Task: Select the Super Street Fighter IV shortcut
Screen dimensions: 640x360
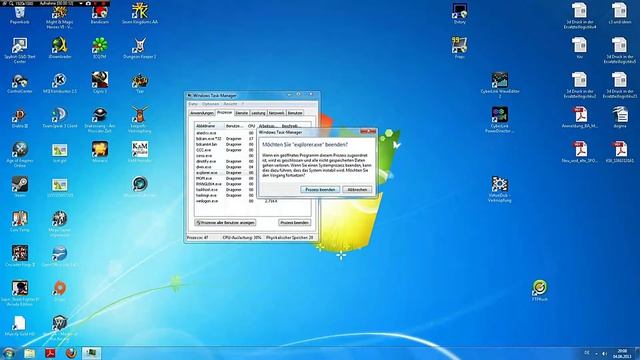Action: pyautogui.click(x=20, y=293)
